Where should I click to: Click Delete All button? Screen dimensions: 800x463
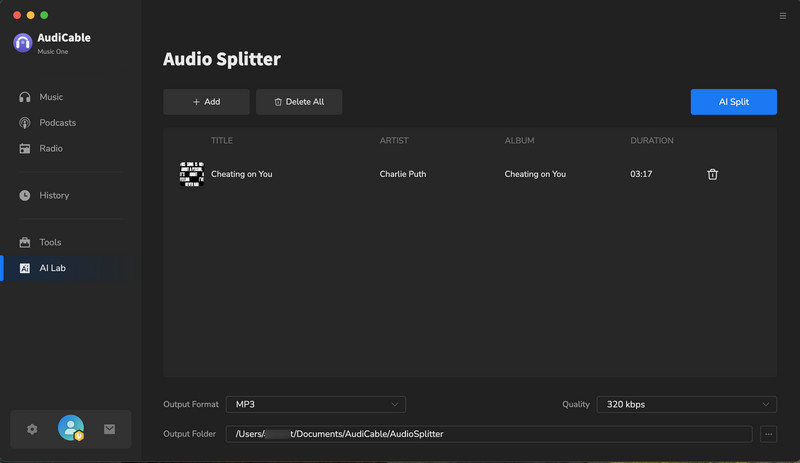point(299,102)
